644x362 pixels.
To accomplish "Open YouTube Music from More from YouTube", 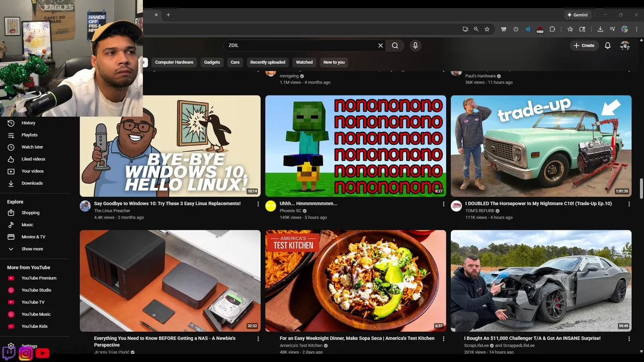I will click(x=35, y=314).
